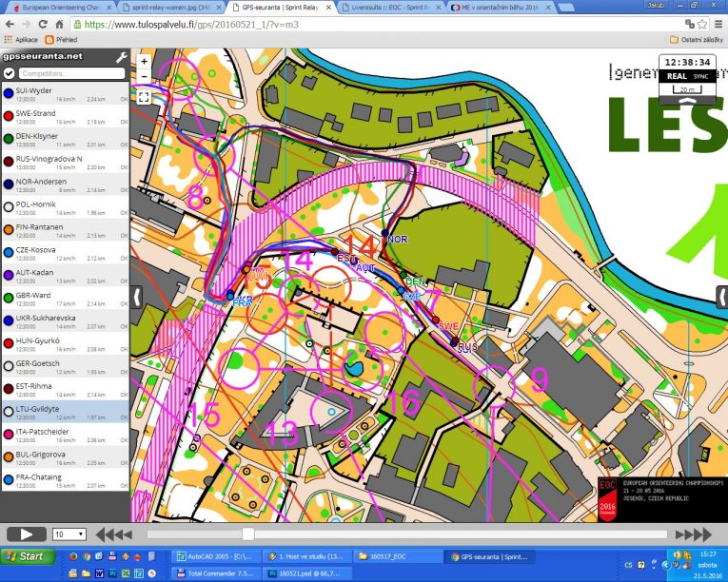Select ITA-Patscheider in competitor list
728x582 pixels.
(66, 435)
